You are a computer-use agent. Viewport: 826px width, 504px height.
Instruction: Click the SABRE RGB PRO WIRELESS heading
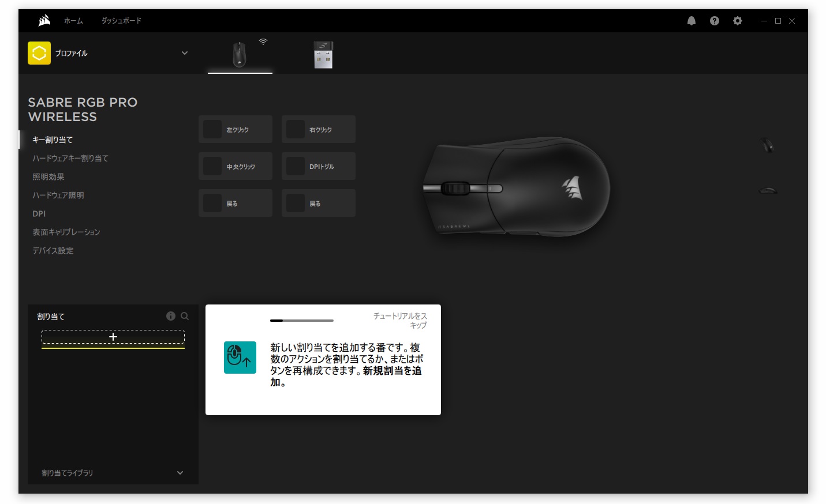[83, 110]
